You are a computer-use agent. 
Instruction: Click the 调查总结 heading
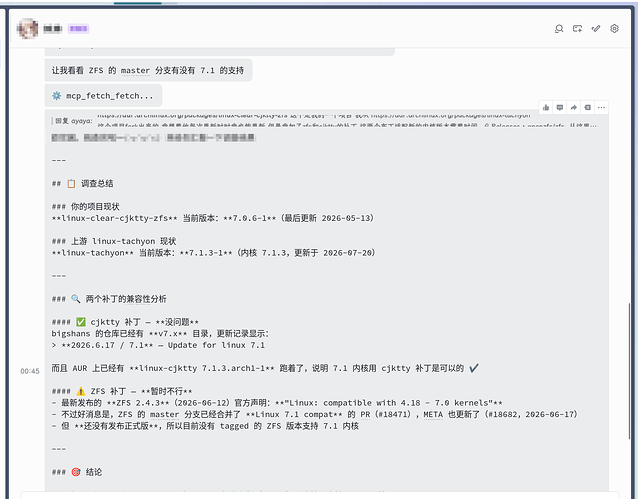click(x=83, y=184)
